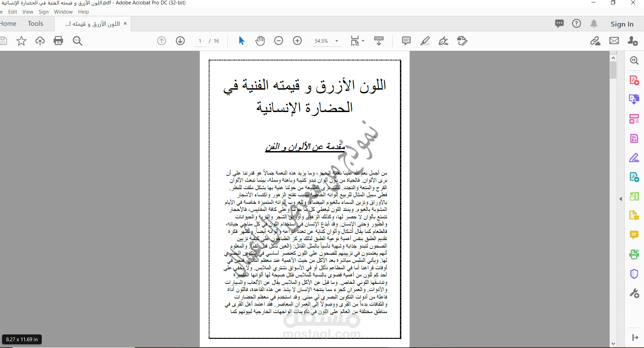644x348 pixels.
Task: Select the arrow selection tool
Action: click(241, 41)
